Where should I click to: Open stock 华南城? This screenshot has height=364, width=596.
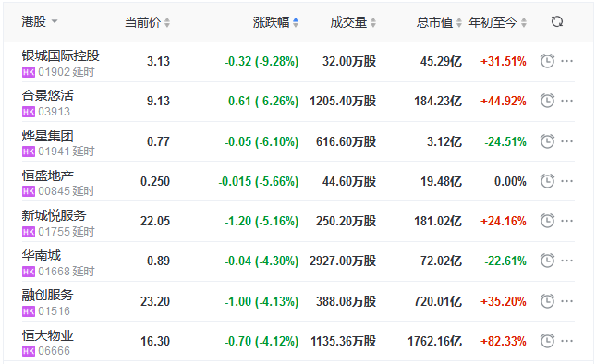[41, 255]
